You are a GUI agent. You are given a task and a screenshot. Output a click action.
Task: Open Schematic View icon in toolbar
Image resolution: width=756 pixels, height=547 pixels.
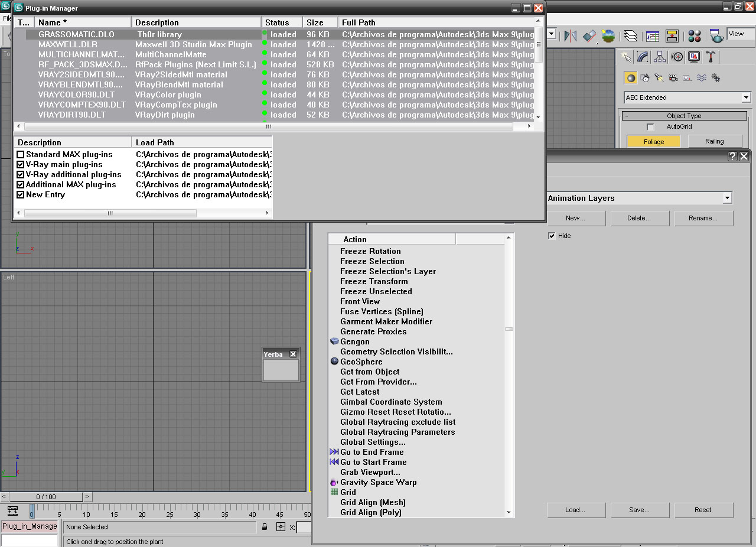673,36
